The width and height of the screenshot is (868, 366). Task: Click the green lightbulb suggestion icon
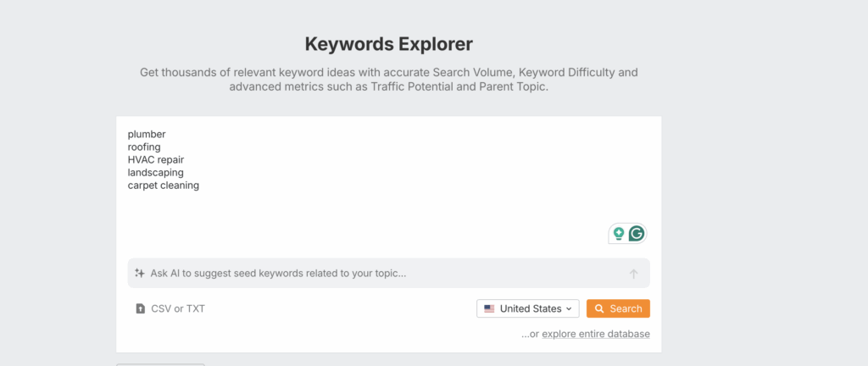click(x=619, y=234)
